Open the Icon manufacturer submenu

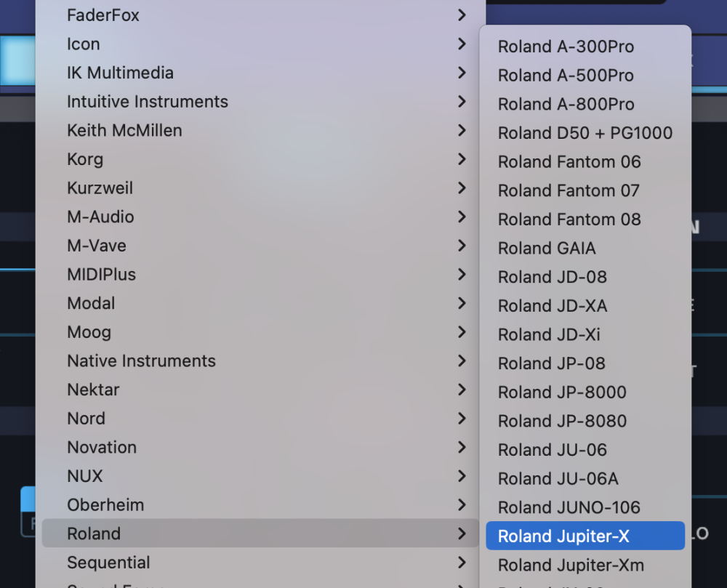tap(260, 44)
